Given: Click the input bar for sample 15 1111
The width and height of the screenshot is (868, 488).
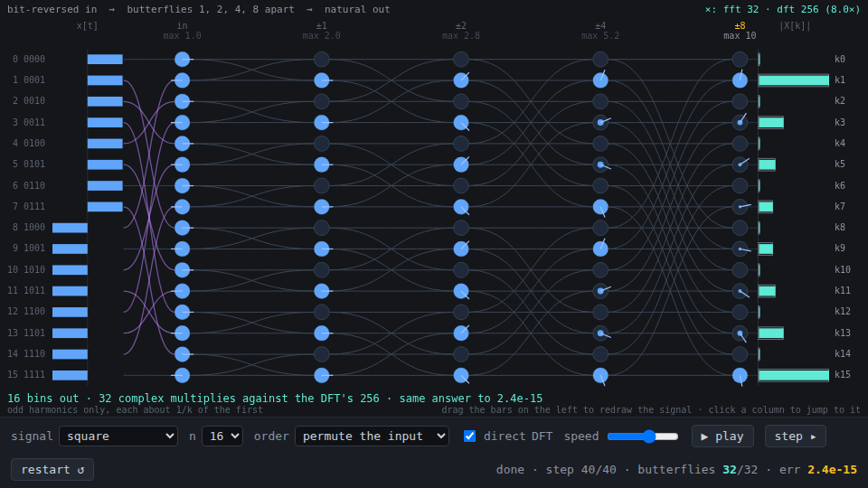Looking at the screenshot, I should [70, 375].
